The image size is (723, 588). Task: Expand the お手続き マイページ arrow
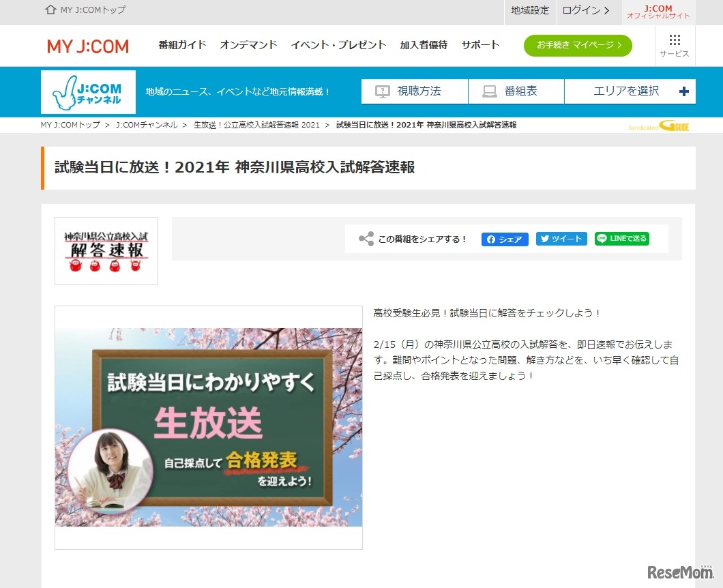point(618,46)
